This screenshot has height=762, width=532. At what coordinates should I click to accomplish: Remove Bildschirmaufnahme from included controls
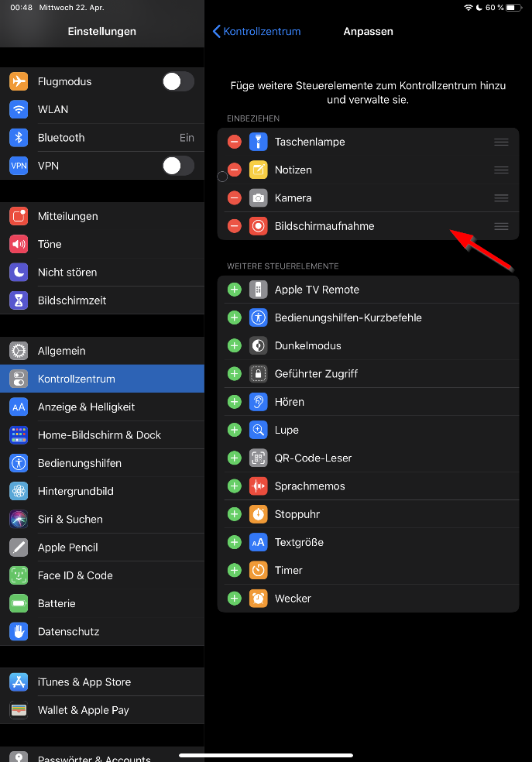coord(234,226)
